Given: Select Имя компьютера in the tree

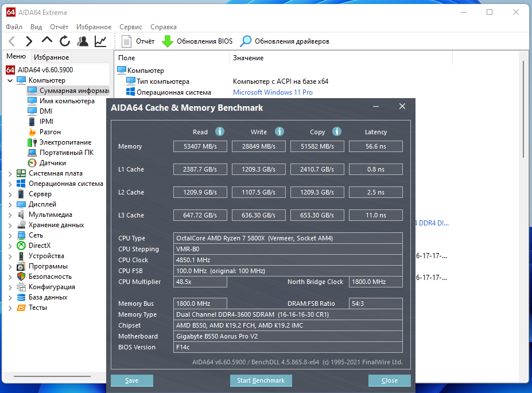Looking at the screenshot, I should [61, 101].
